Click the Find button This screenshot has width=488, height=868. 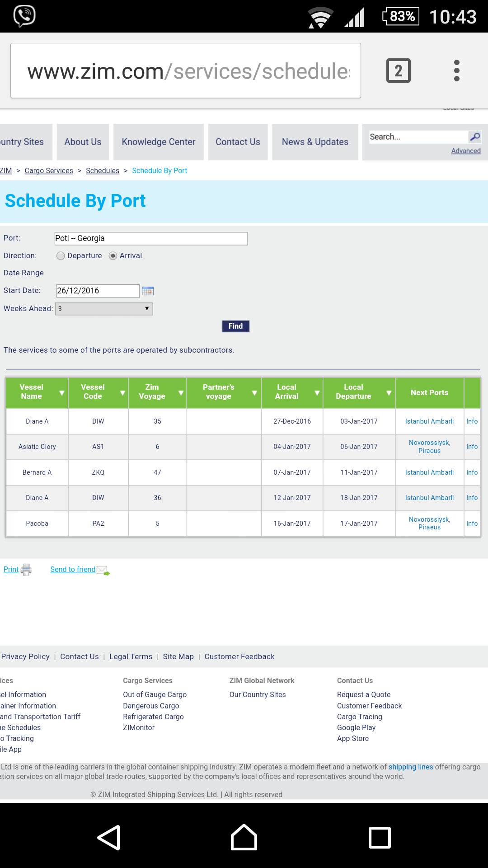pyautogui.click(x=235, y=326)
